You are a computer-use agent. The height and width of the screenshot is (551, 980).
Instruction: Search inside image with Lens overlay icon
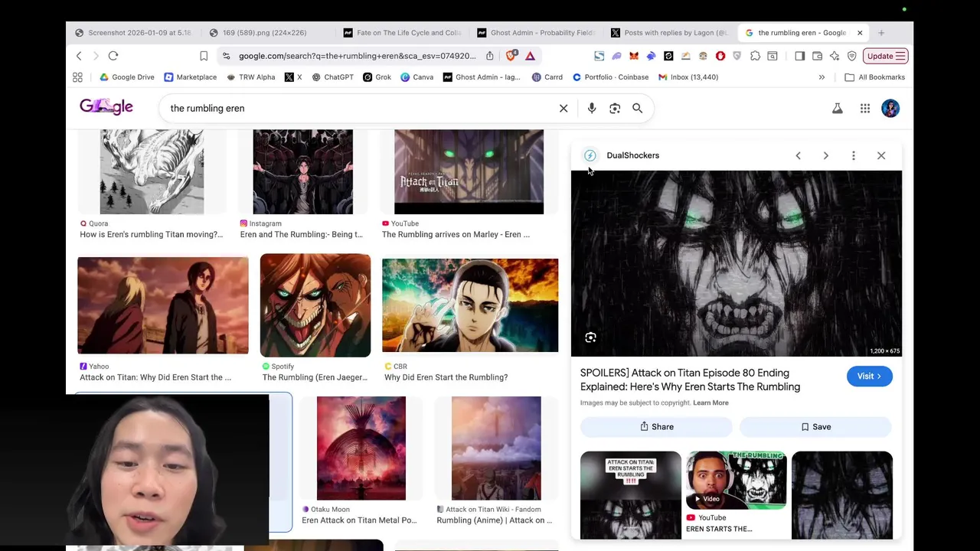(x=590, y=337)
